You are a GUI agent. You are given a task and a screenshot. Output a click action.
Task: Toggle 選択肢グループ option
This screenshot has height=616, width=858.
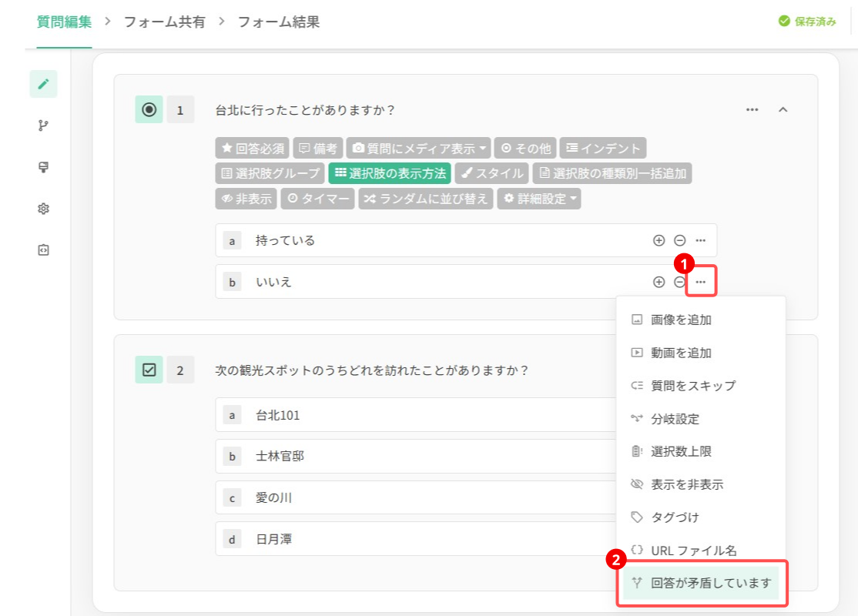click(270, 173)
